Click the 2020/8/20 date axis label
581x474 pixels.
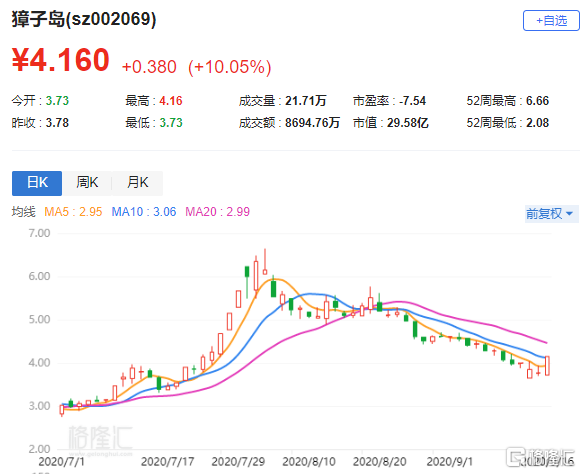tap(380, 462)
